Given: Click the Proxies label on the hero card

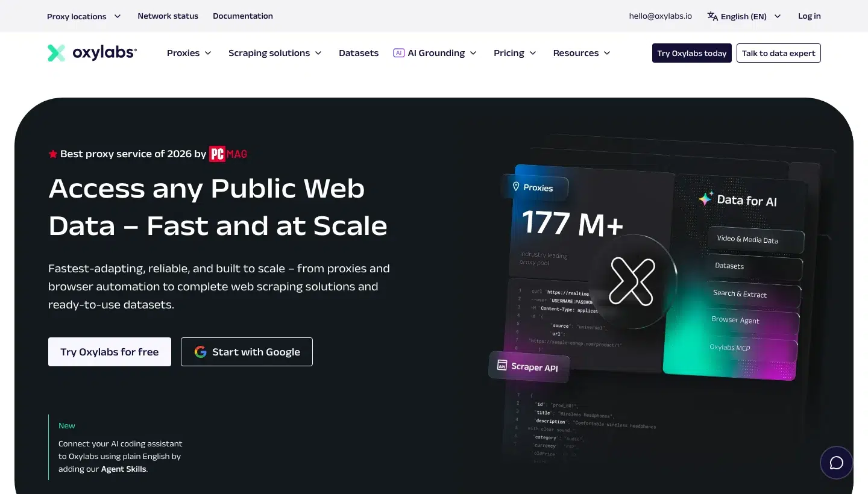Looking at the screenshot, I should 538,187.
